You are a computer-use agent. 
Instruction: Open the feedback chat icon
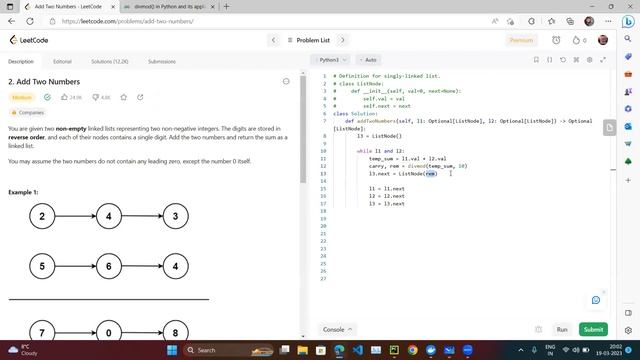[596, 300]
